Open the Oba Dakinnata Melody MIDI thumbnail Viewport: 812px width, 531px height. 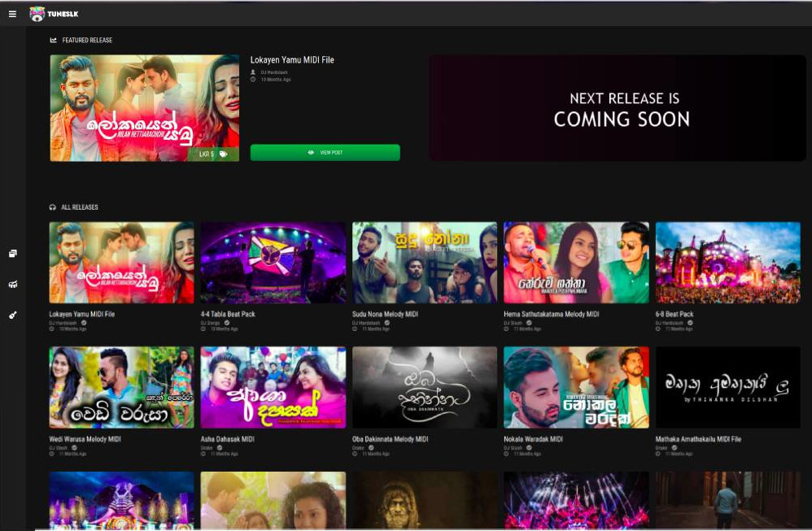coord(425,388)
